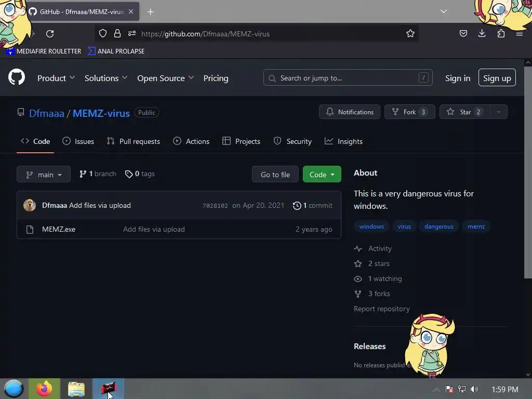Close the GitHub MEMZ-virus tab

[131, 11]
